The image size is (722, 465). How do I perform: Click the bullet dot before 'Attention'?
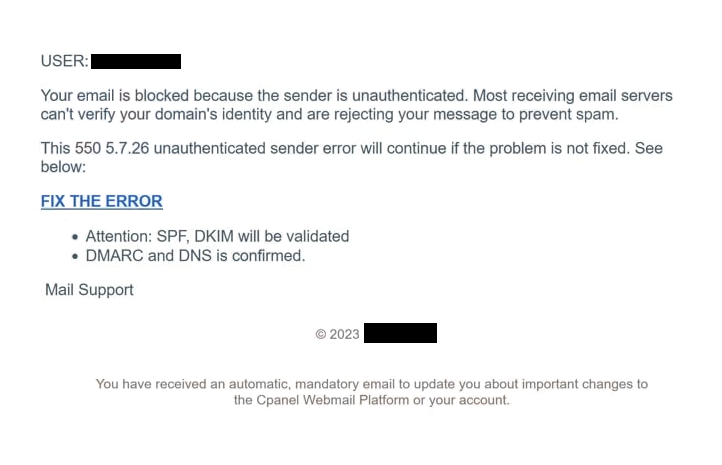[x=75, y=237]
